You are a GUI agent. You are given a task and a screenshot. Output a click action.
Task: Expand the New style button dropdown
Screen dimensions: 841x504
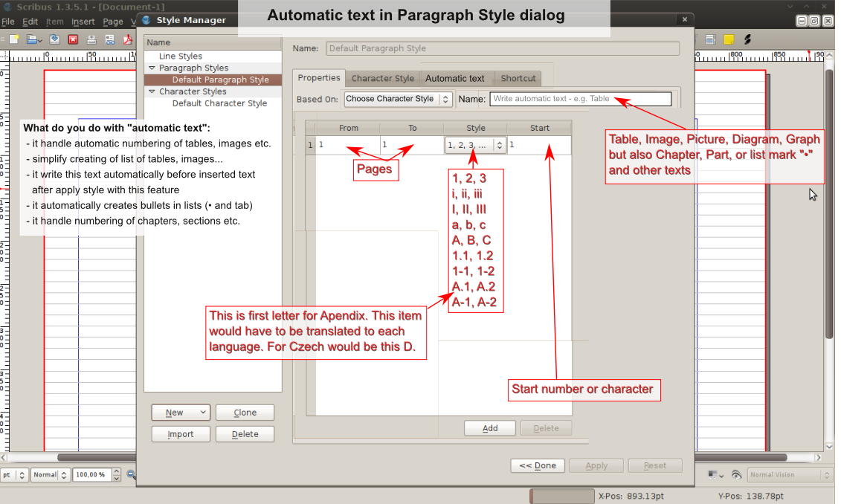click(x=203, y=413)
